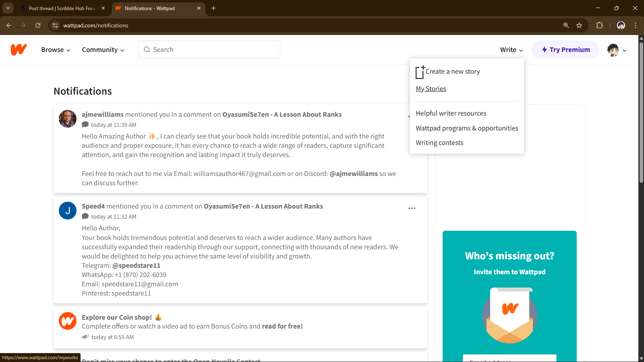Open options menu for Speed4 notification
The image size is (644, 362).
412,208
